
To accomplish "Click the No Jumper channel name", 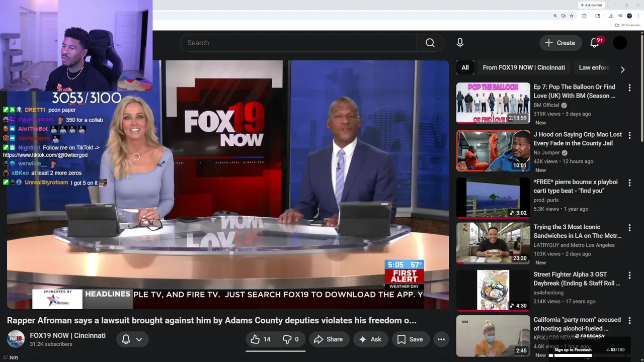I will point(547,153).
